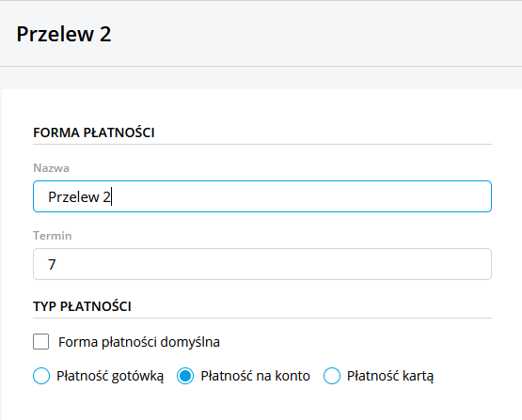The width and height of the screenshot is (522, 420).
Task: Click the Płatność na konto label text
Action: (255, 376)
